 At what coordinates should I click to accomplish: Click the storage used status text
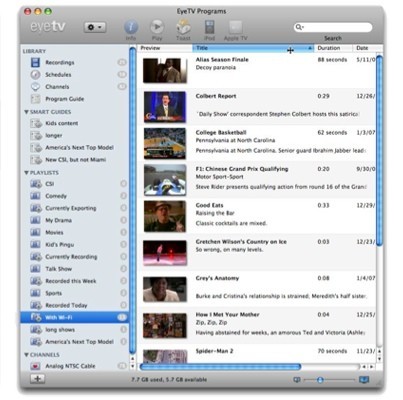pos(169,379)
